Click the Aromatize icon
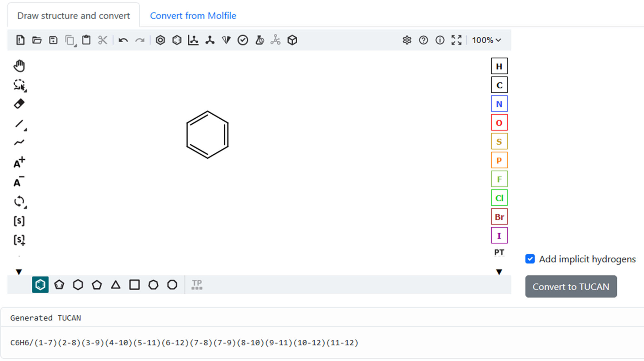Viewport: 644px width, 361px height. tap(160, 40)
